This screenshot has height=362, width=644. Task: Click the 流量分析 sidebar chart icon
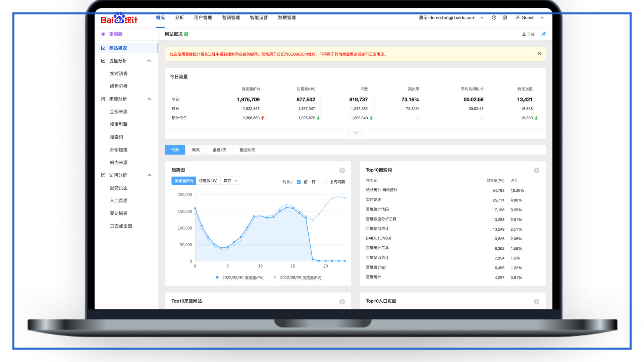coord(103,61)
